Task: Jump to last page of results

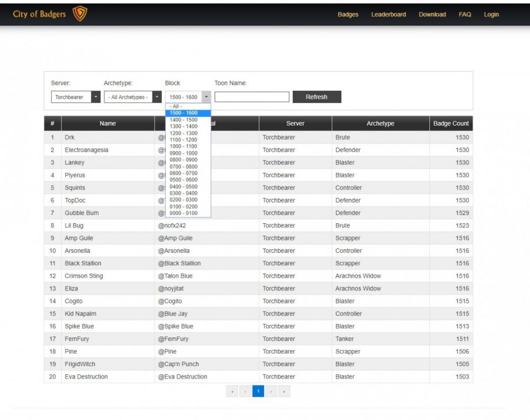Action: click(x=284, y=391)
